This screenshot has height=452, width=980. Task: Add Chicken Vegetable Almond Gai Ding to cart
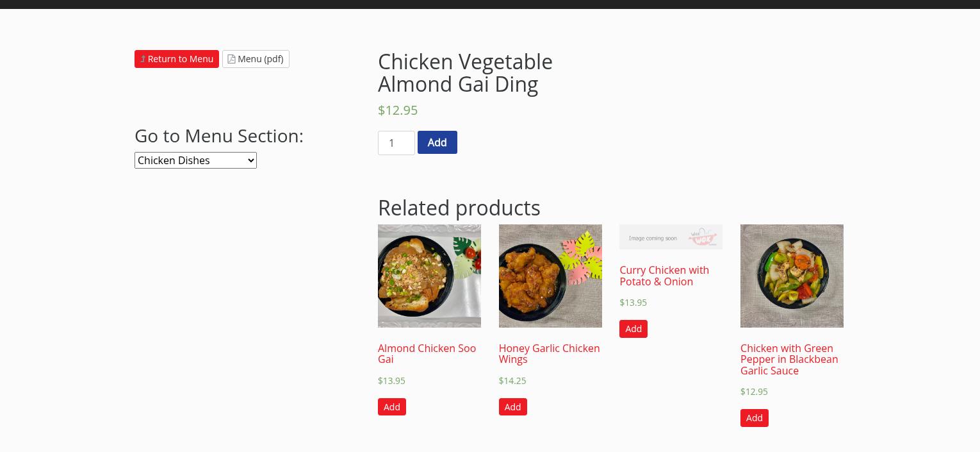tap(437, 142)
